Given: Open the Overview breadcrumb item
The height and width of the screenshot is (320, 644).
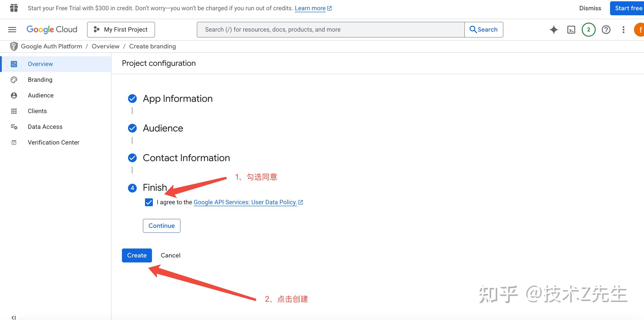Looking at the screenshot, I should 105,46.
